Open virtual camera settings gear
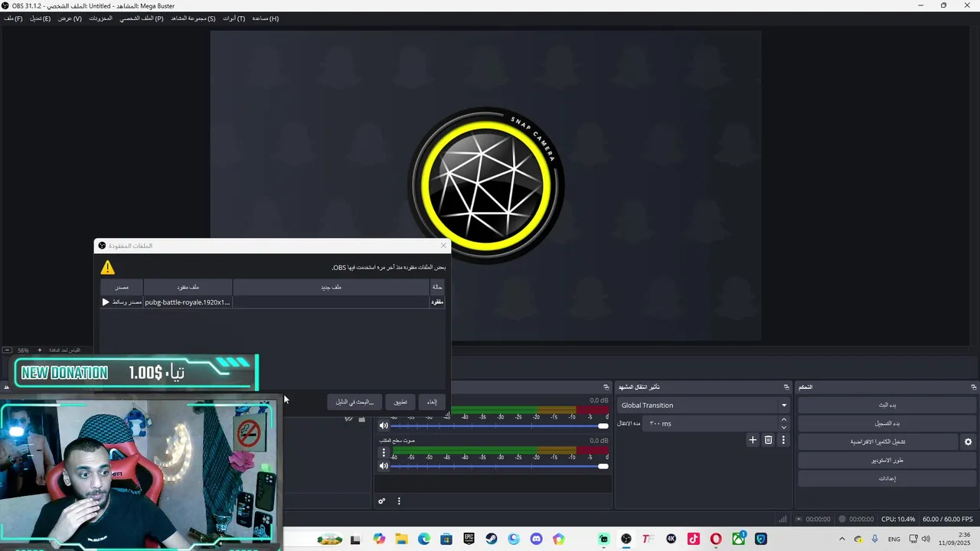Viewport: 980px width, 551px height. (968, 442)
